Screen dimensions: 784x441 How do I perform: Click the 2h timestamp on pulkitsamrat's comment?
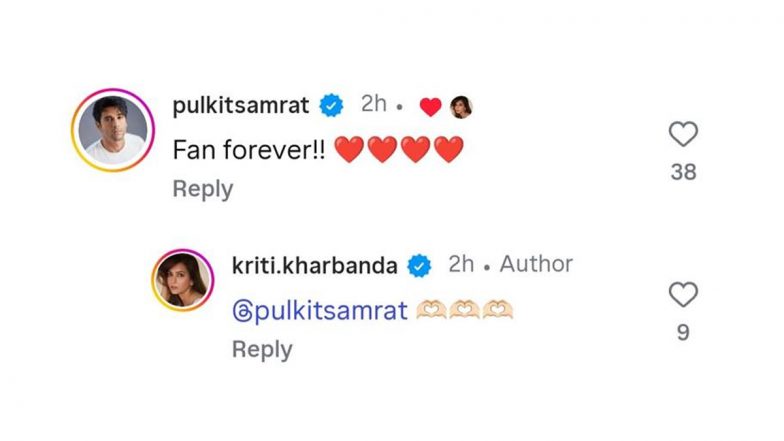(x=374, y=104)
